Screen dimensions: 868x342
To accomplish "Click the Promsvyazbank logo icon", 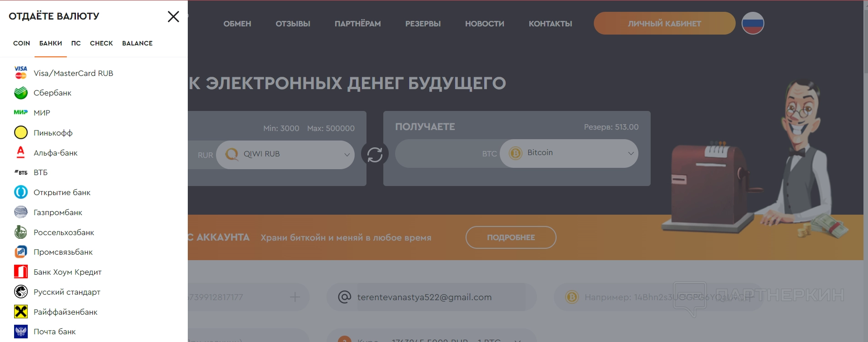I will 21,252.
